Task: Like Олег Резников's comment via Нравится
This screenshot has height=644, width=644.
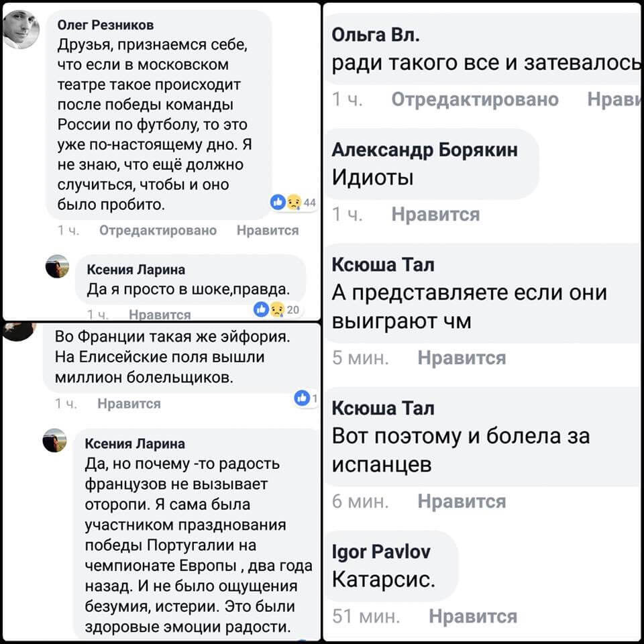Action: pos(268,230)
